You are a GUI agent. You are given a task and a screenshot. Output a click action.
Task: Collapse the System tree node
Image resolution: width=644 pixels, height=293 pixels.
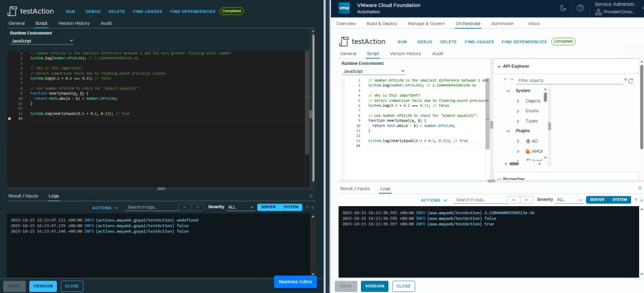click(508, 91)
